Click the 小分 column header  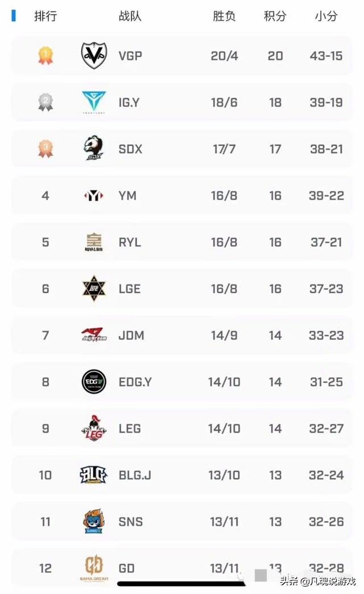point(326,16)
